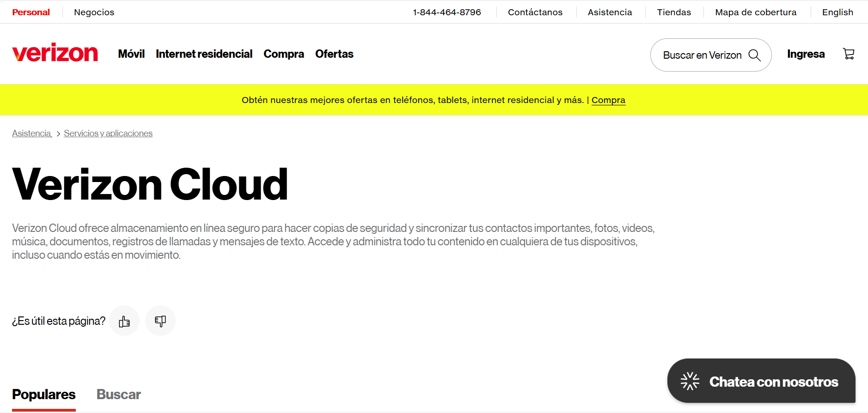Click Ingresa to sign in
This screenshot has height=413, width=868.
coord(806,54)
